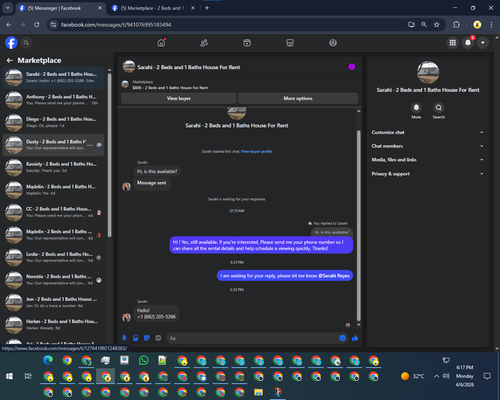
Task: Open the tab search dropdown arrow
Action: 8,8
